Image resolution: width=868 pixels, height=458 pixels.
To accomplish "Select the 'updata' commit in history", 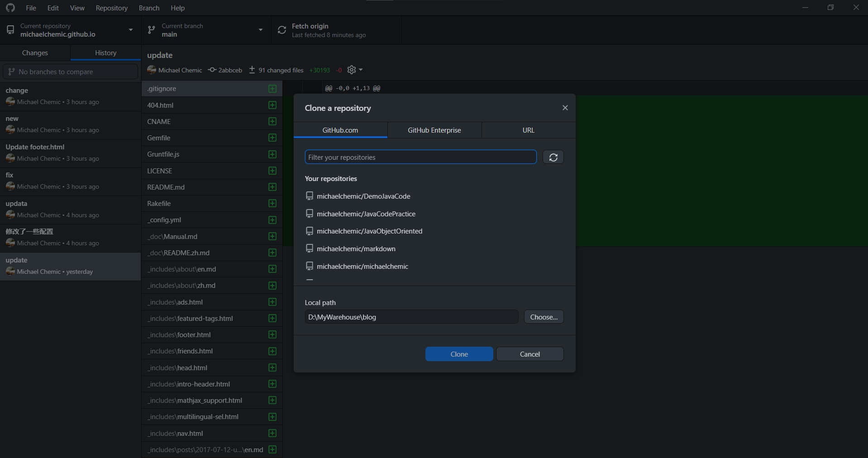I will (71, 210).
